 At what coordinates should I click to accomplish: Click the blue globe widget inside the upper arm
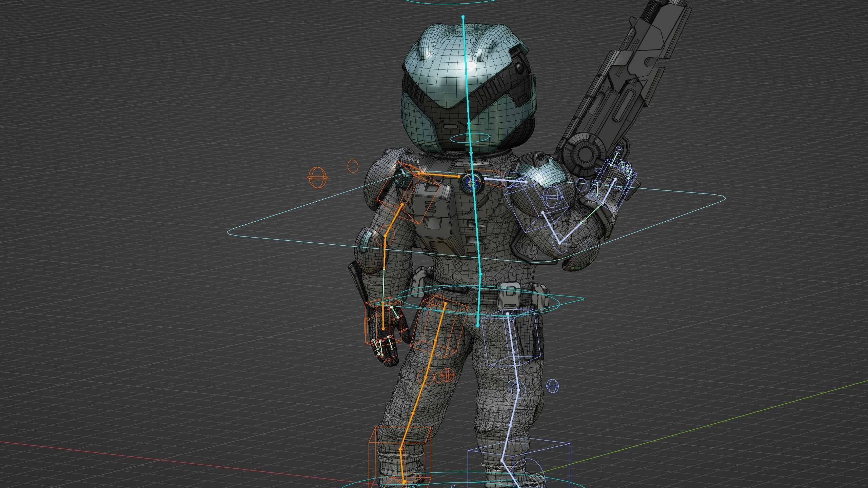[x=552, y=197]
